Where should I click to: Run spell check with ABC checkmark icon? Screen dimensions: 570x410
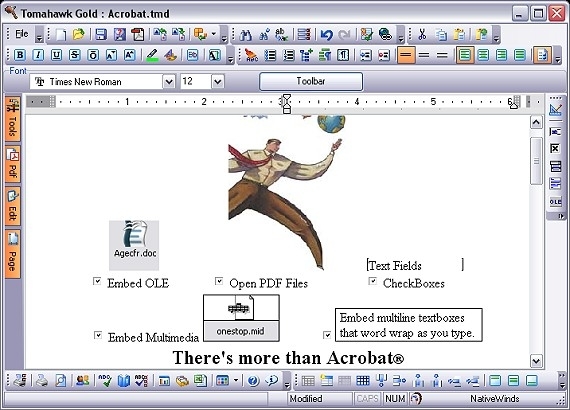pos(105,381)
